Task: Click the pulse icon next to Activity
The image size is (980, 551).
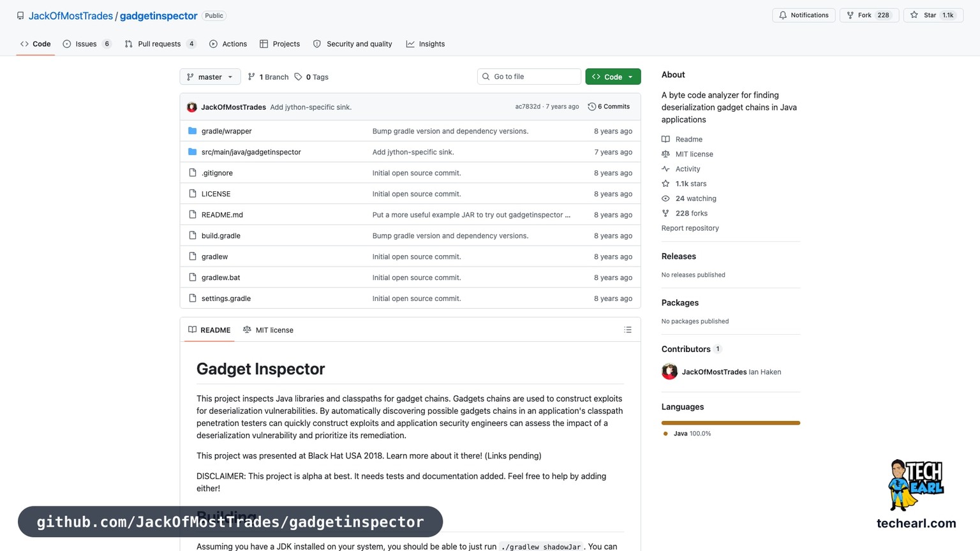Action: click(x=665, y=169)
